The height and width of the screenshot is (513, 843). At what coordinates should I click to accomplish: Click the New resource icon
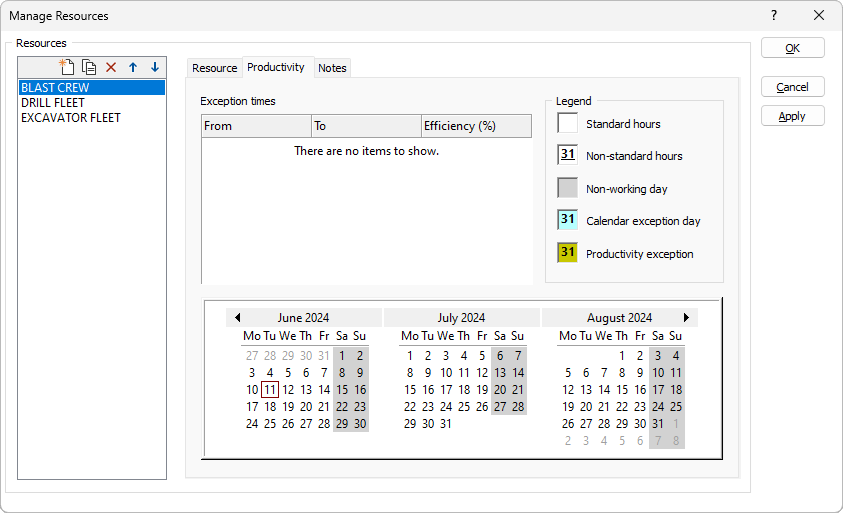(67, 67)
